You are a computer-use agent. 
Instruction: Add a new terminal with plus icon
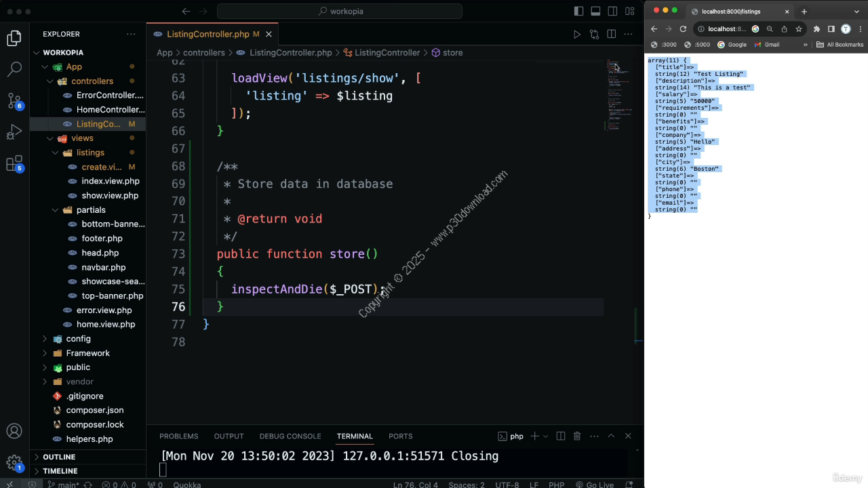(x=534, y=436)
